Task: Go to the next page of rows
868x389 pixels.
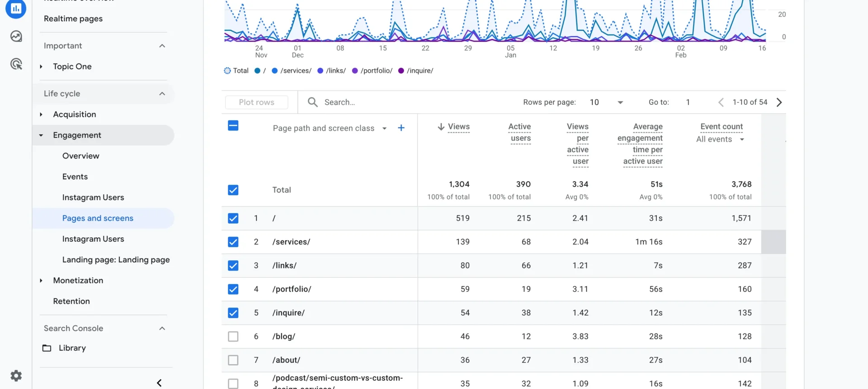Action: point(779,102)
